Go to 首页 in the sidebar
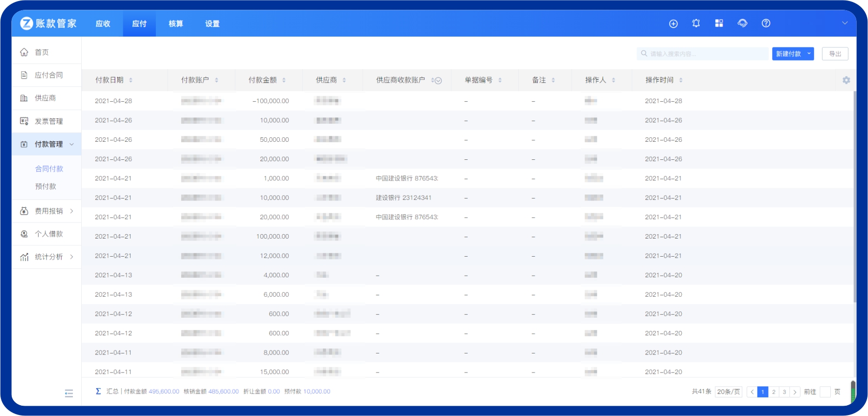The width and height of the screenshot is (868, 416). [46, 52]
